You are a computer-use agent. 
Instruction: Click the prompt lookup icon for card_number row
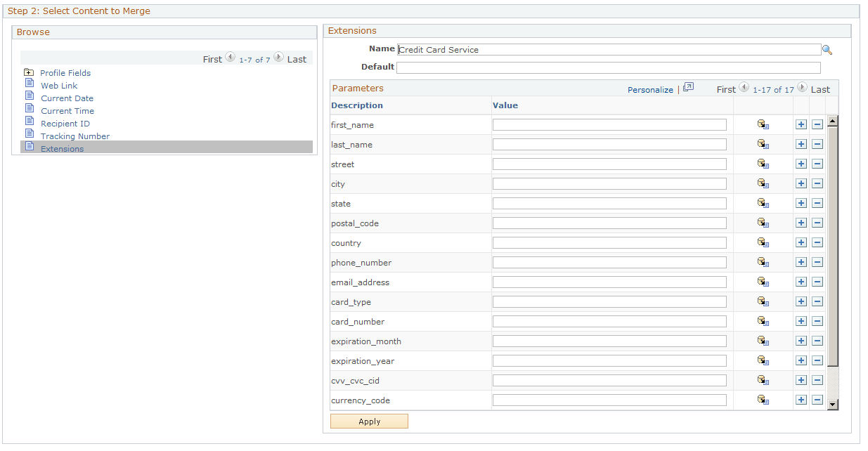763,321
